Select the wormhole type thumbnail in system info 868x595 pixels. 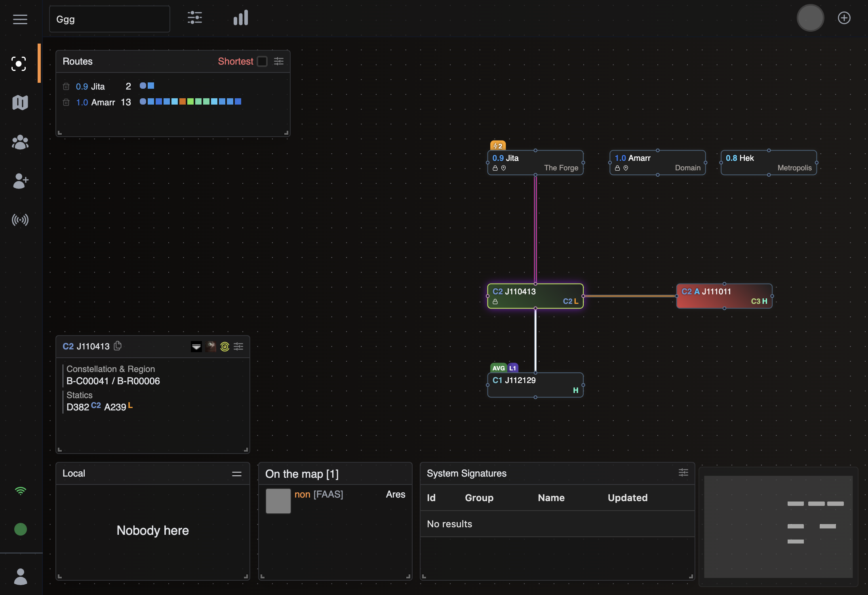pyautogui.click(x=210, y=346)
